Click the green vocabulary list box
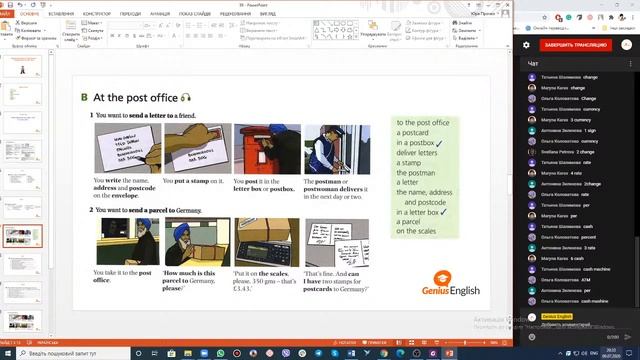 click(425, 177)
